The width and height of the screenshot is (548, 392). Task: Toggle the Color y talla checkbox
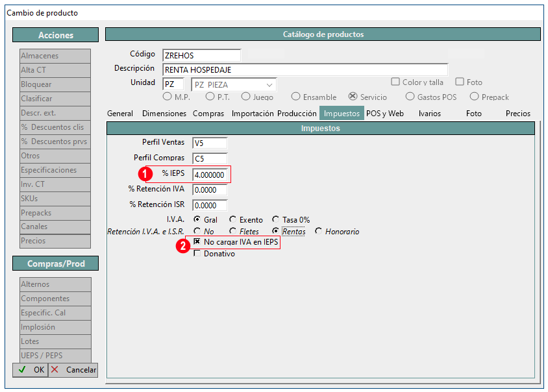[x=395, y=82]
